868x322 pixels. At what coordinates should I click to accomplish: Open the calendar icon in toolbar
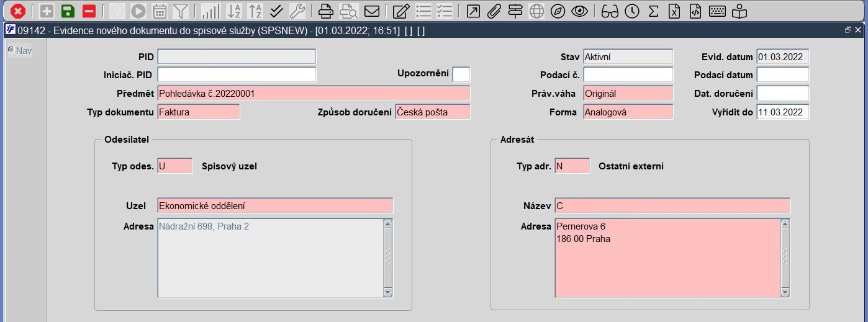[x=160, y=11]
